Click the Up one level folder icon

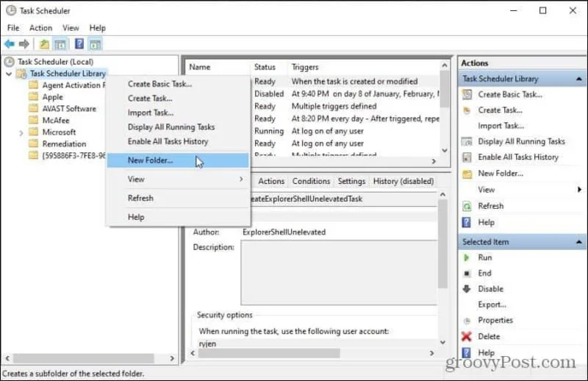(x=44, y=44)
